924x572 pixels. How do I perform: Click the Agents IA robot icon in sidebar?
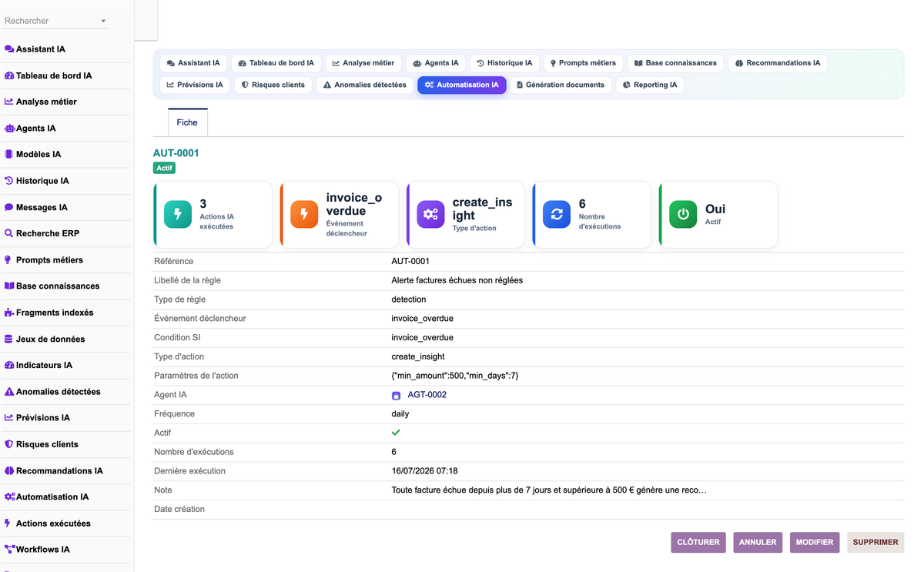(x=9, y=129)
